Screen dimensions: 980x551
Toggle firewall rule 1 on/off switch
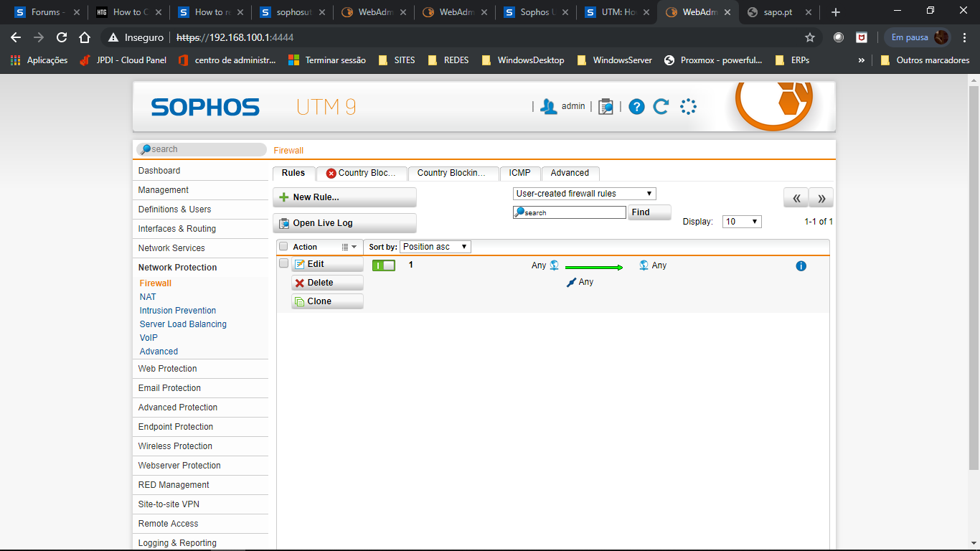384,265
